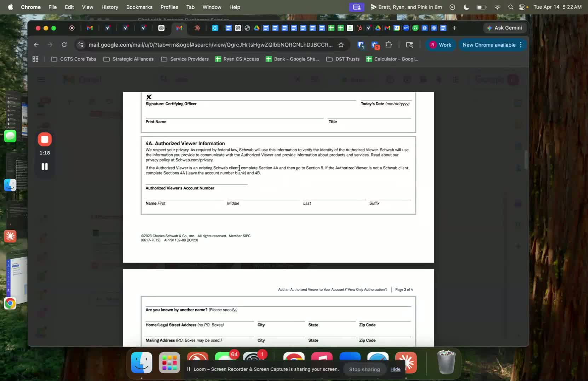Switch to the blue C icon tab

[215, 28]
